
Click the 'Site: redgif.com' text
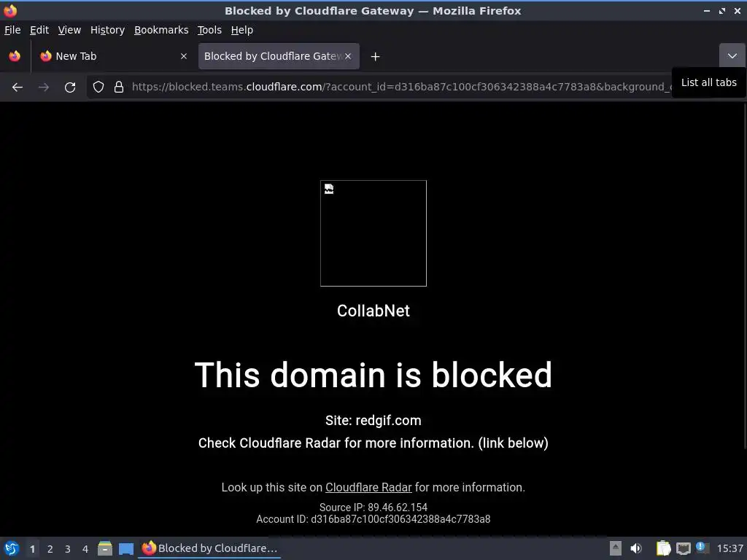pos(373,421)
